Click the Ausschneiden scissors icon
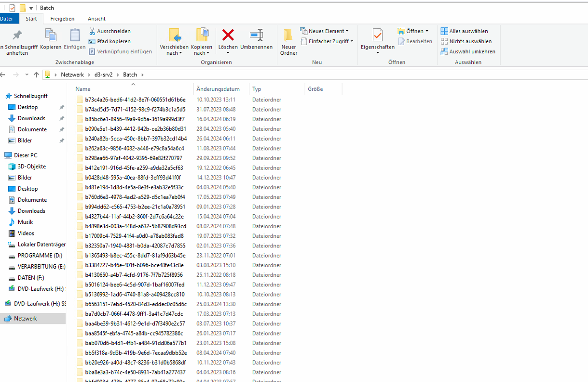This screenshot has width=588, height=382. pos(92,31)
